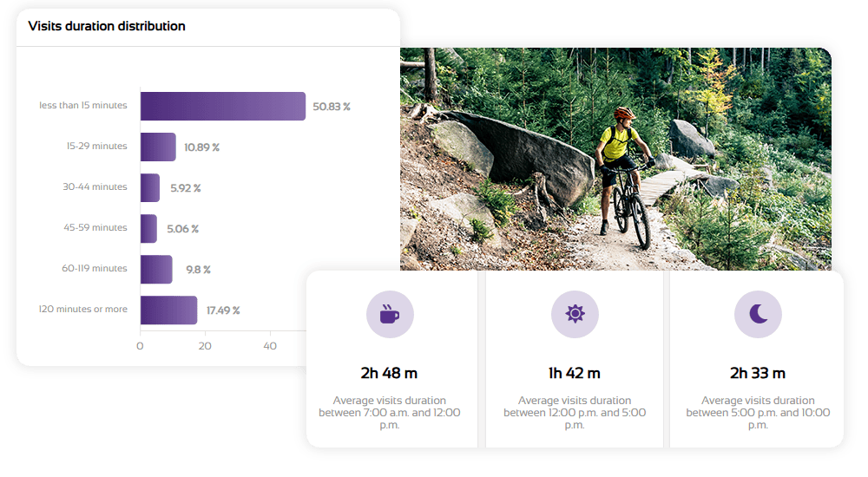This screenshot has height=477, width=868.
Task: Click the 1h 42 m duration value
Action: tap(575, 373)
